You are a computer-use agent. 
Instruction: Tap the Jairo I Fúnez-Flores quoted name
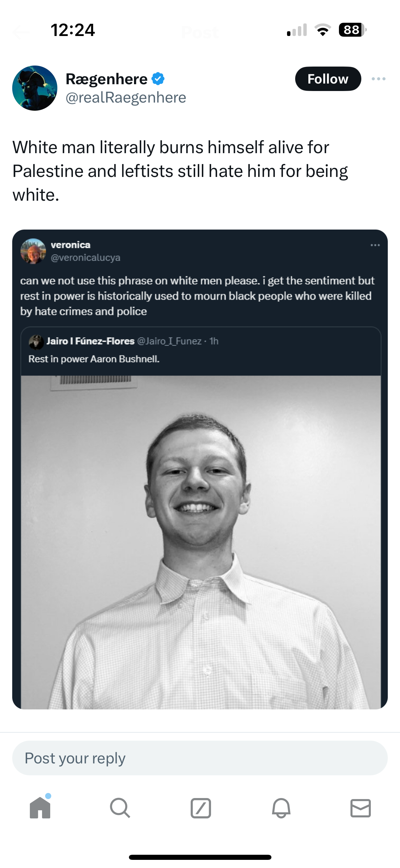pos(90,341)
